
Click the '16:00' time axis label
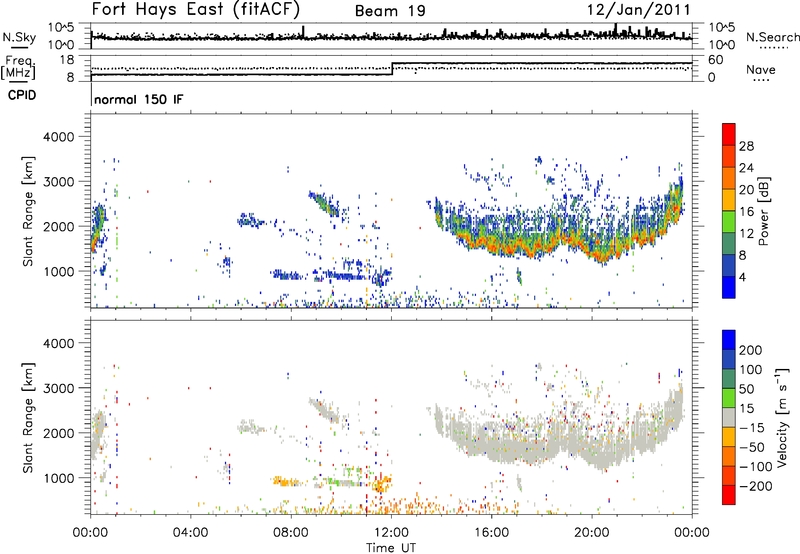pos(491,533)
